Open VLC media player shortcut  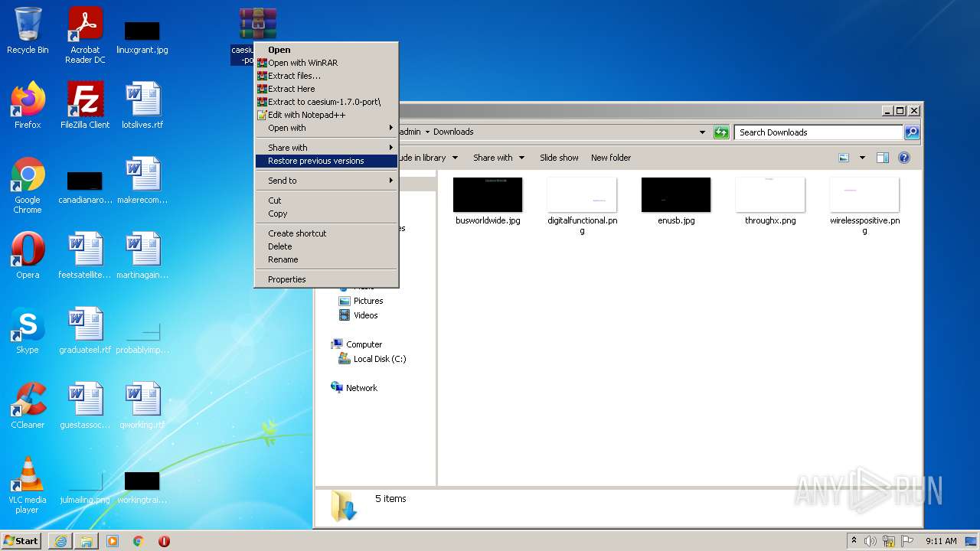click(x=28, y=485)
